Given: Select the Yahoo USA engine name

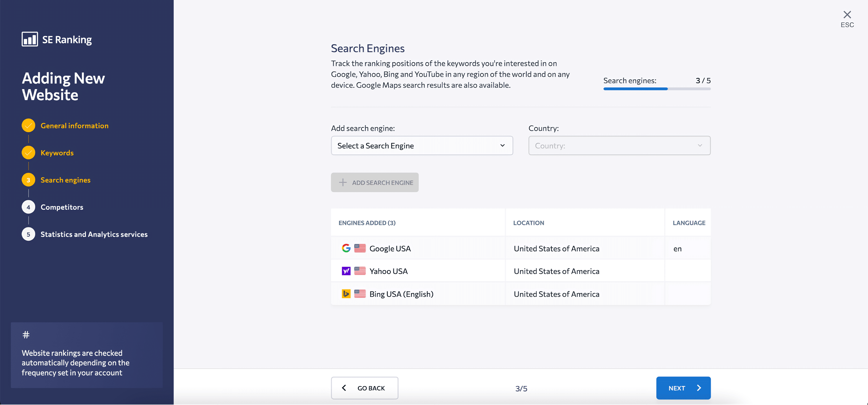Looking at the screenshot, I should [x=388, y=271].
